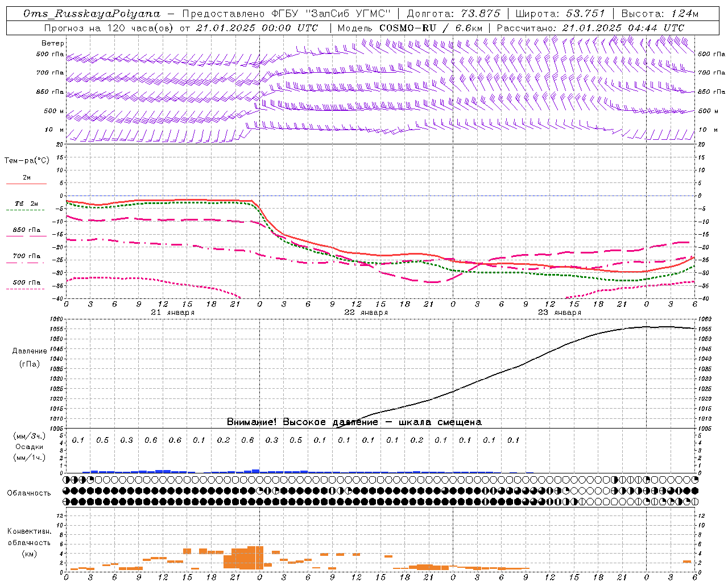Click the 21 января date label
Image resolution: width=728 pixels, height=582 pixels.
[x=173, y=313]
